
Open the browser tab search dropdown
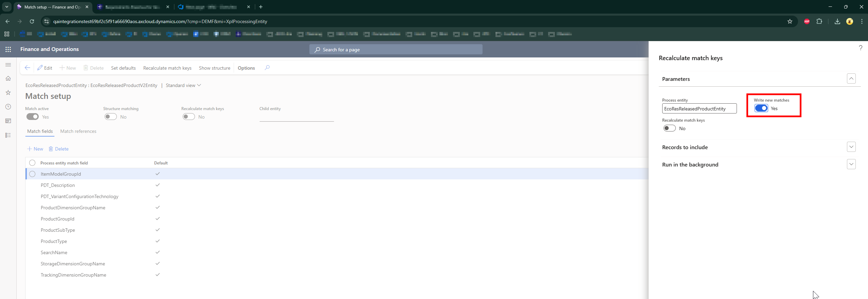tap(7, 7)
